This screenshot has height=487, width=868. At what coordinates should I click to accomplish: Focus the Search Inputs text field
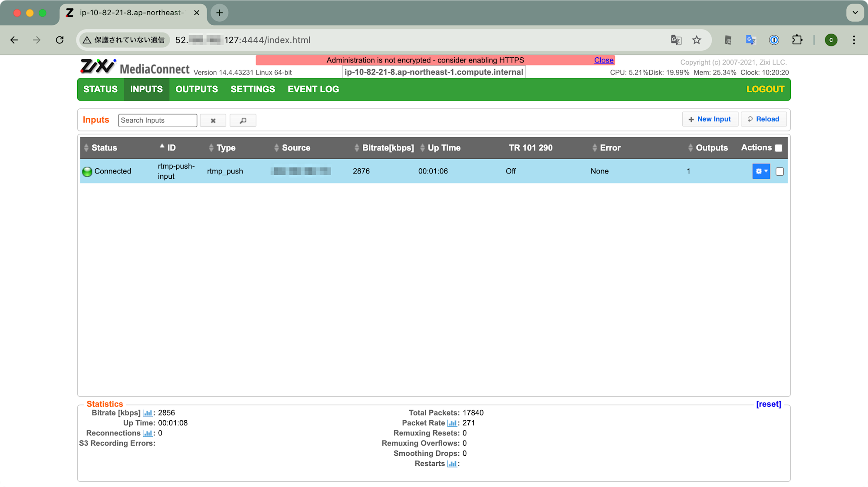pos(157,121)
